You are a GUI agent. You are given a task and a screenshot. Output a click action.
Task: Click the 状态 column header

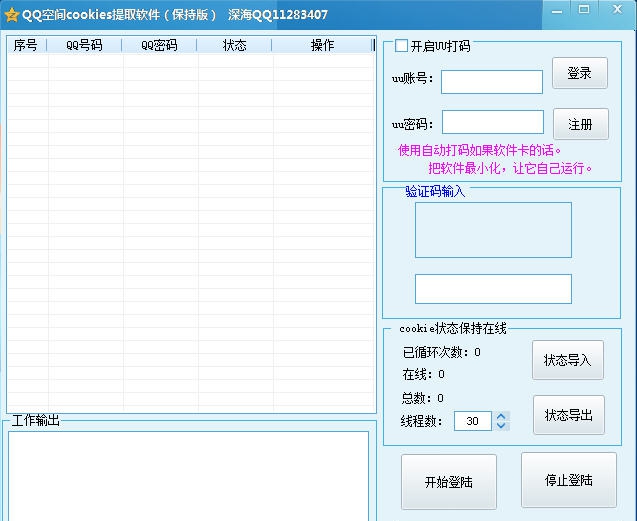click(x=234, y=45)
